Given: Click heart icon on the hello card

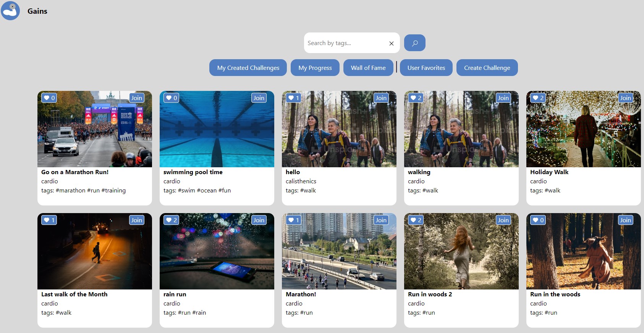Looking at the screenshot, I should 291,98.
